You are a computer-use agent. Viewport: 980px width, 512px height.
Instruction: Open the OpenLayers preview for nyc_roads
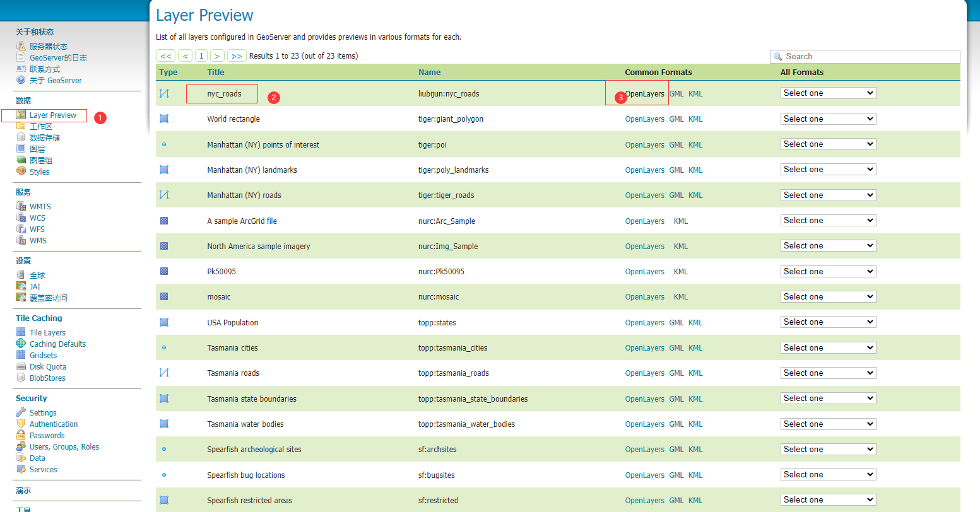click(644, 94)
